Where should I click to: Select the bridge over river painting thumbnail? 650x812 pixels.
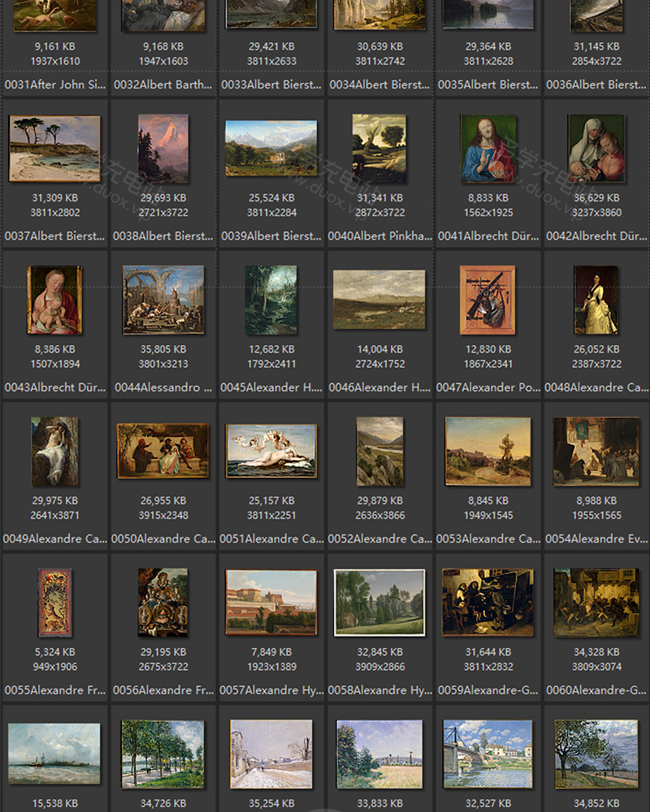click(487, 754)
